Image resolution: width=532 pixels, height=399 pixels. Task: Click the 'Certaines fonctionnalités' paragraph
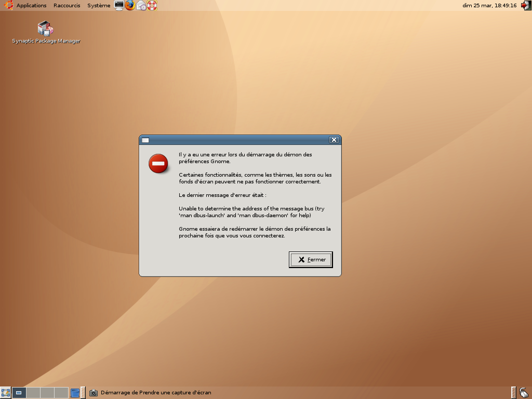coord(255,178)
